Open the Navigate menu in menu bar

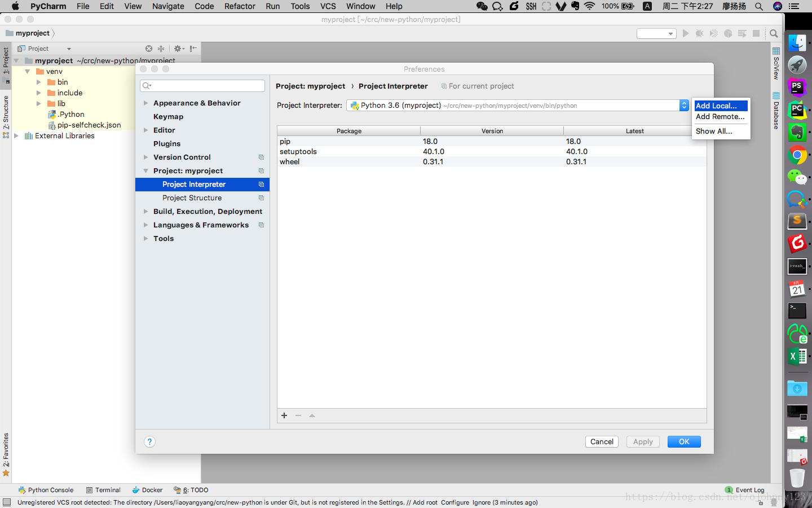[x=168, y=6]
